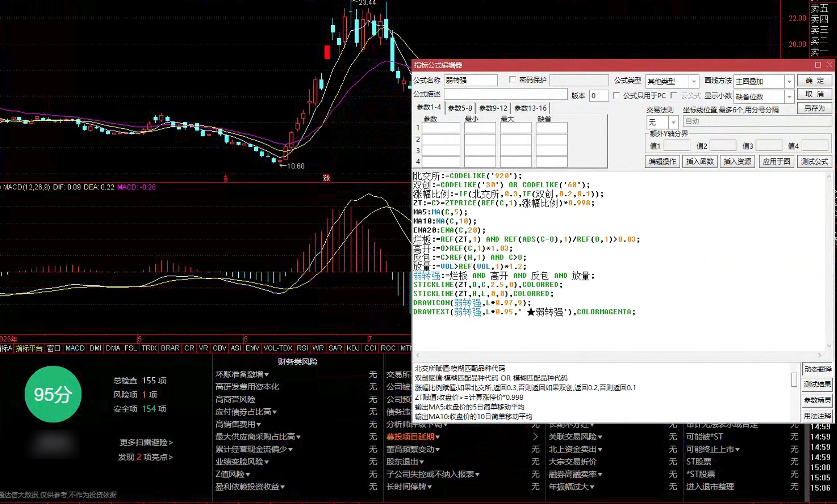Image resolution: width=837 pixels, height=504 pixels.
Task: Select the RSI indicator tab
Action: pos(302,348)
